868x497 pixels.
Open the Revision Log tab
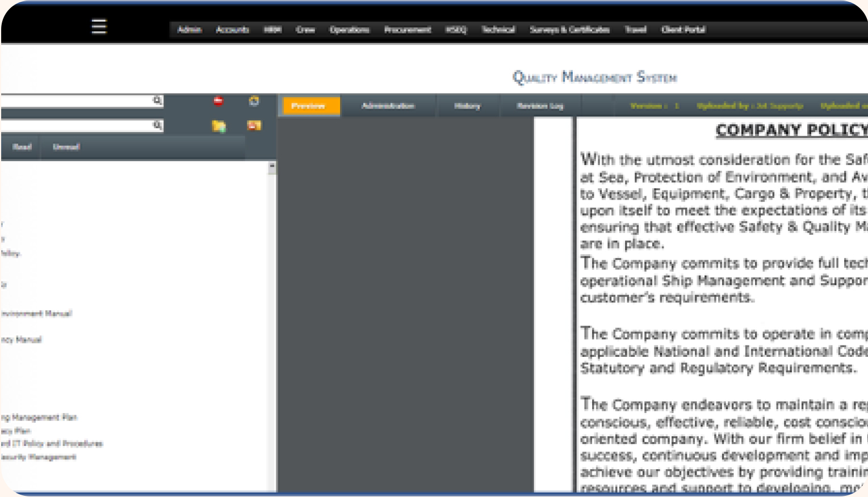(x=540, y=106)
